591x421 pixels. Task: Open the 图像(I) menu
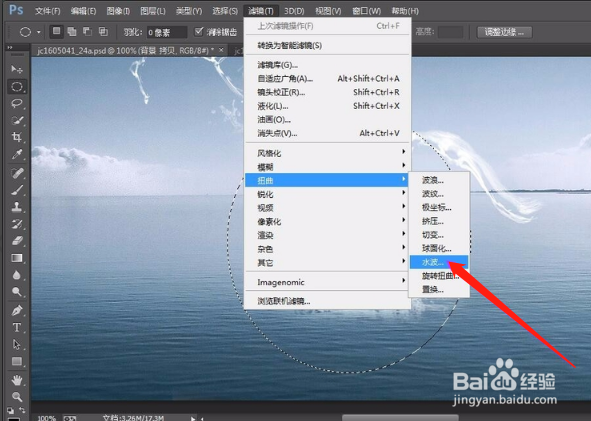click(118, 11)
